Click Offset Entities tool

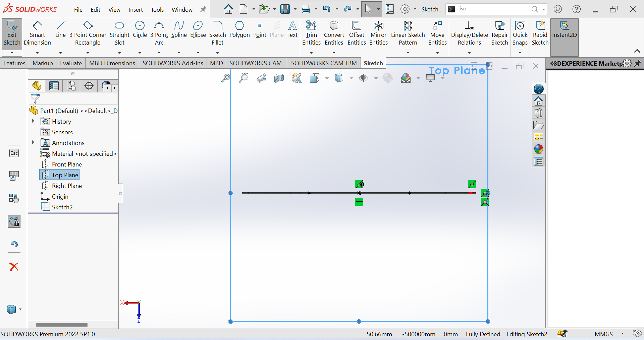(x=357, y=33)
